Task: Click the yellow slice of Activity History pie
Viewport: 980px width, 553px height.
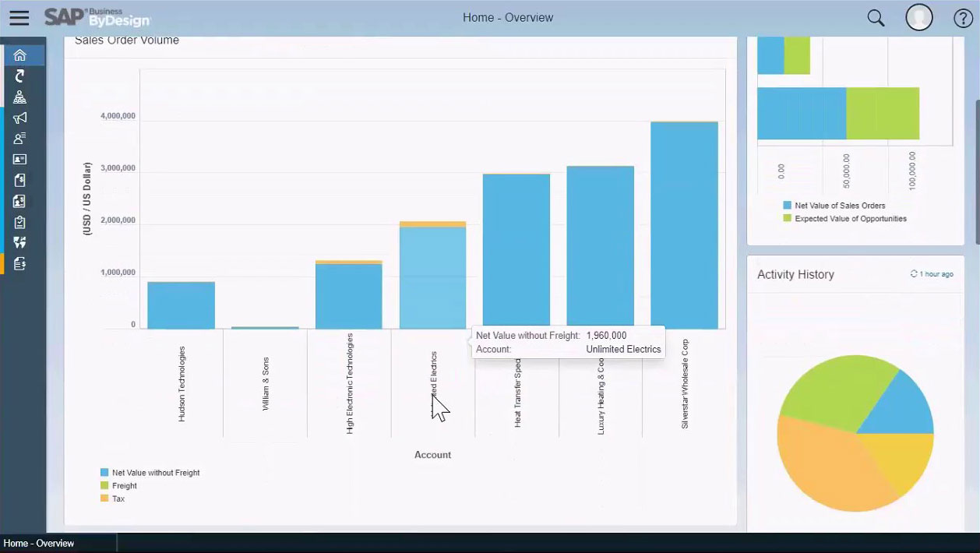Action: [x=904, y=460]
